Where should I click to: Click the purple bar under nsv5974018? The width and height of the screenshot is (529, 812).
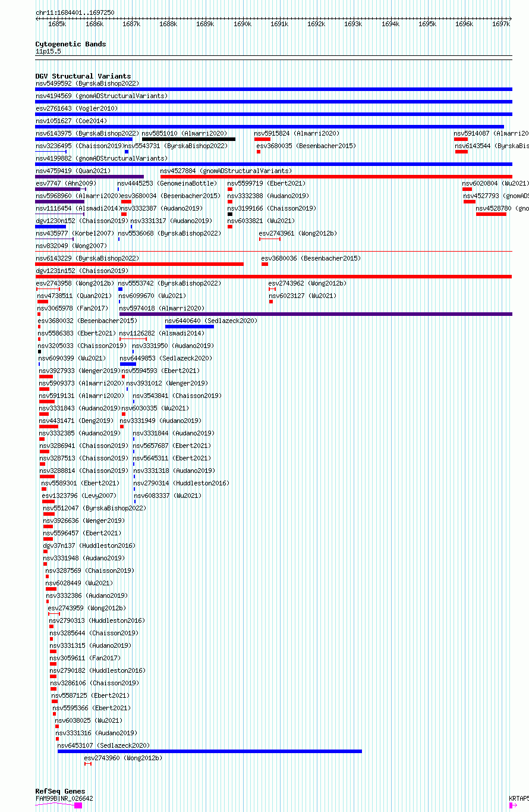coord(316,314)
